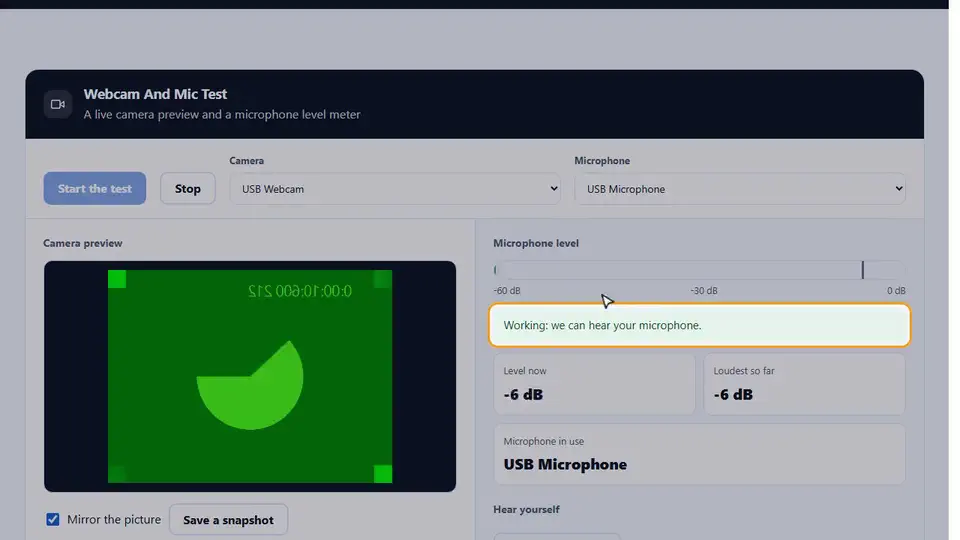Open the Camera dropdown showing USB Webcam
960x540 pixels.
click(x=395, y=189)
